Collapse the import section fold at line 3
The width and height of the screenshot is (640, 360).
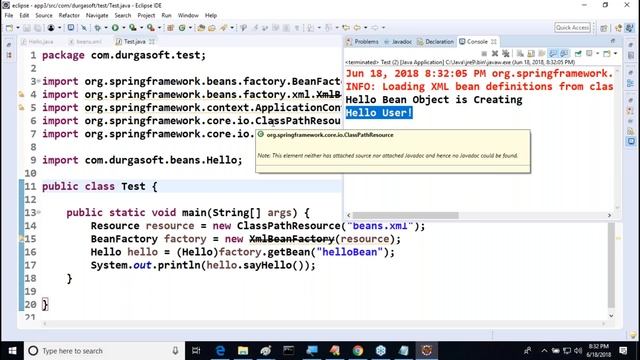tap(39, 81)
